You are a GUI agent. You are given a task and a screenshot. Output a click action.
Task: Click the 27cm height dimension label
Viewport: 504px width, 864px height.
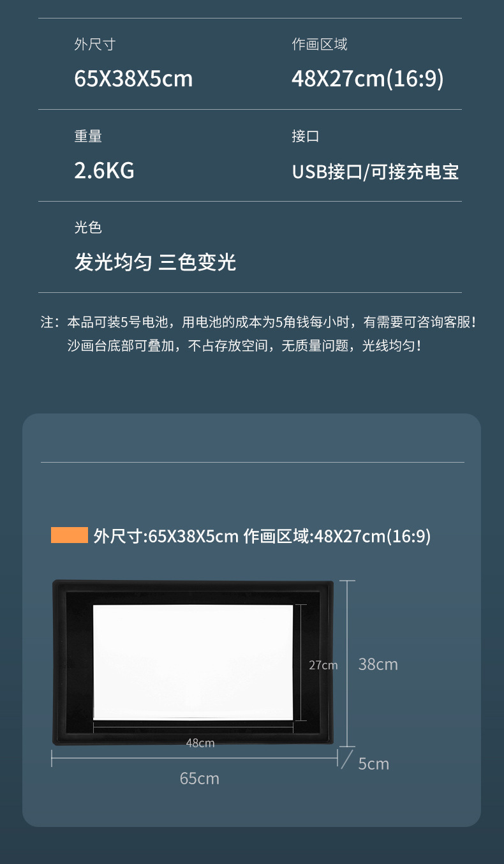323,665
